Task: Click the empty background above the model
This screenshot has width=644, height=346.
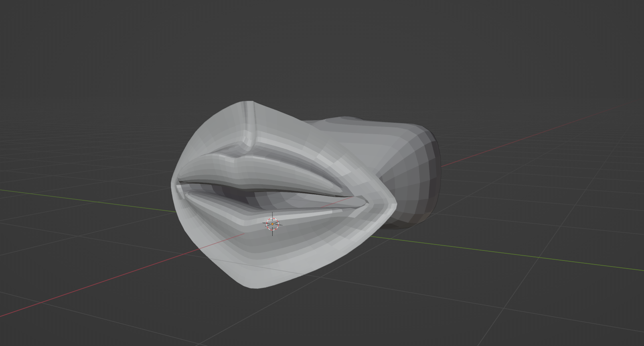Action: (x=321, y=48)
